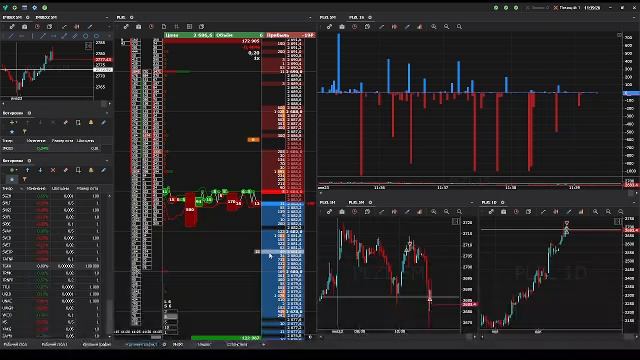Open timeframe clock icon in IMOEX chart toolbar
The height and width of the screenshot is (360, 640).
coord(37,27)
